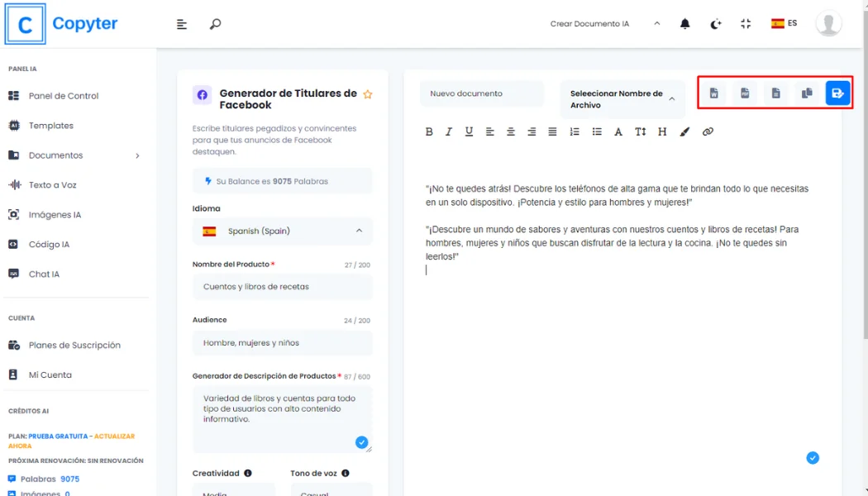
Task: Select the paintbrush highlight color tool
Action: (684, 131)
